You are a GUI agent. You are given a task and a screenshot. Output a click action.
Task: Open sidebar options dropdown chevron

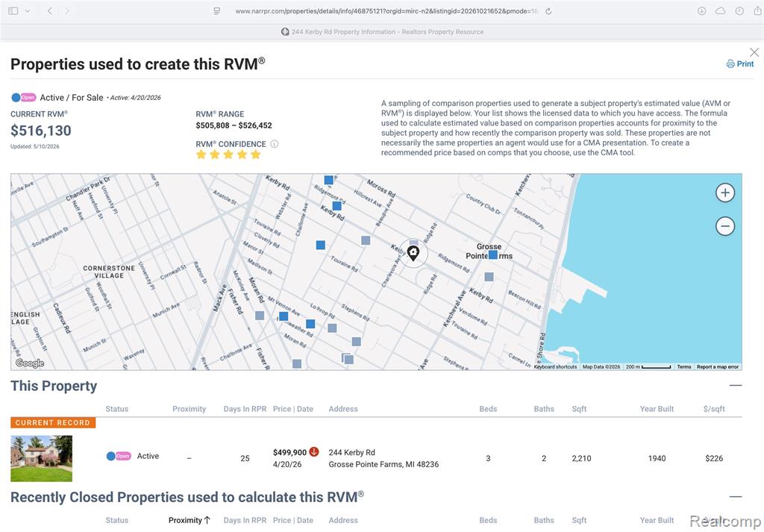coord(28,10)
